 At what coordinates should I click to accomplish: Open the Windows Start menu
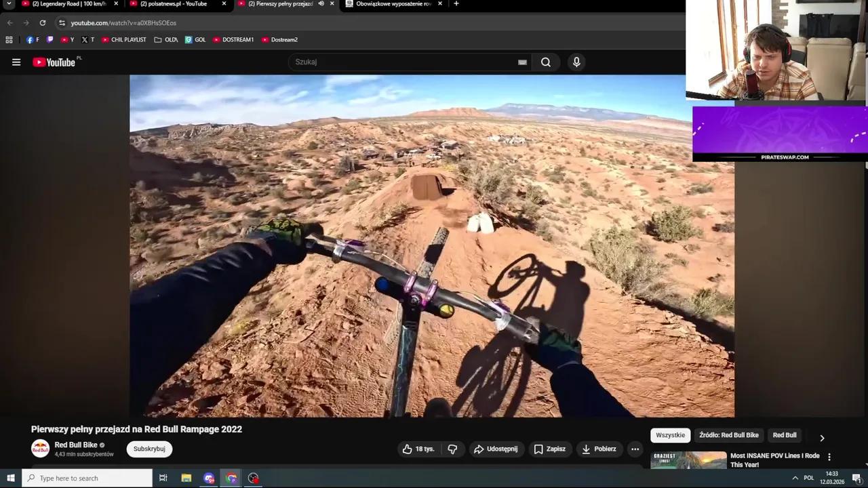(11, 478)
